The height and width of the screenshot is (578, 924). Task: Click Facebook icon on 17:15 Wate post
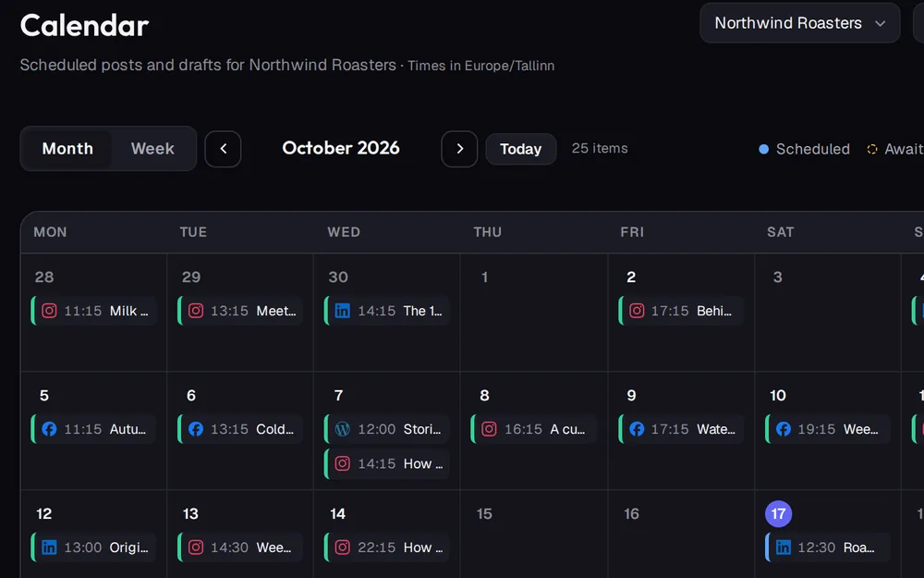(637, 429)
